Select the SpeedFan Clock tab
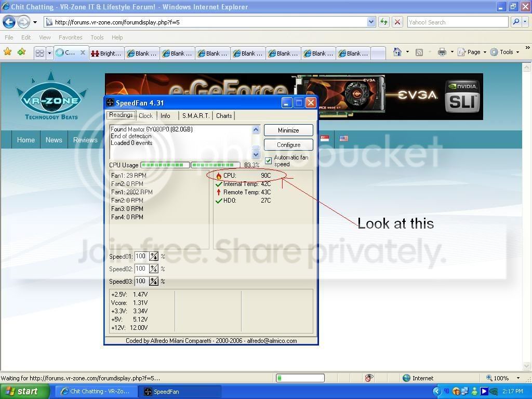The width and height of the screenshot is (532, 399). coord(145,116)
